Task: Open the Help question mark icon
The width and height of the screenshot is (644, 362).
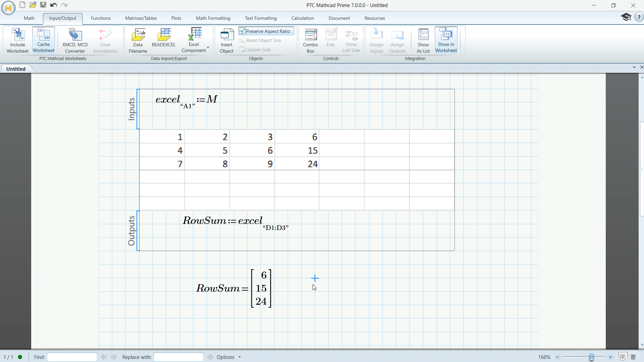Action: (x=639, y=17)
